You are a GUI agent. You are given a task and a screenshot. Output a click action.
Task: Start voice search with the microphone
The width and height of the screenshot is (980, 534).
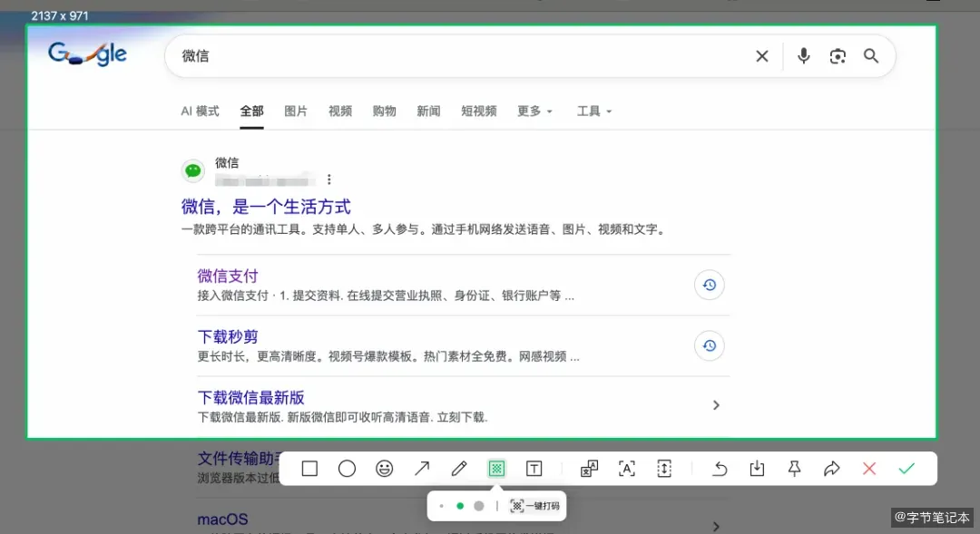[804, 56]
